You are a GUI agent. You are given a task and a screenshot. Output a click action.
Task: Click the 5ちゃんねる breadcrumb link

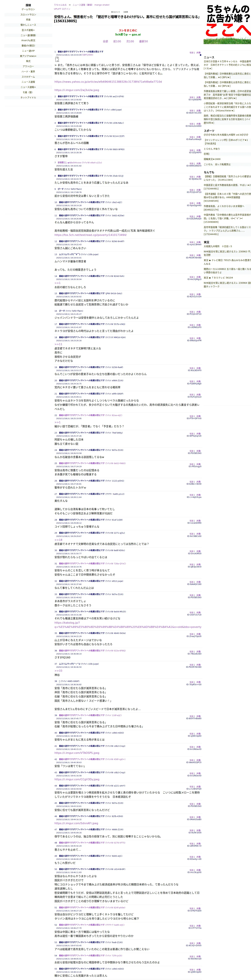(60, 5)
